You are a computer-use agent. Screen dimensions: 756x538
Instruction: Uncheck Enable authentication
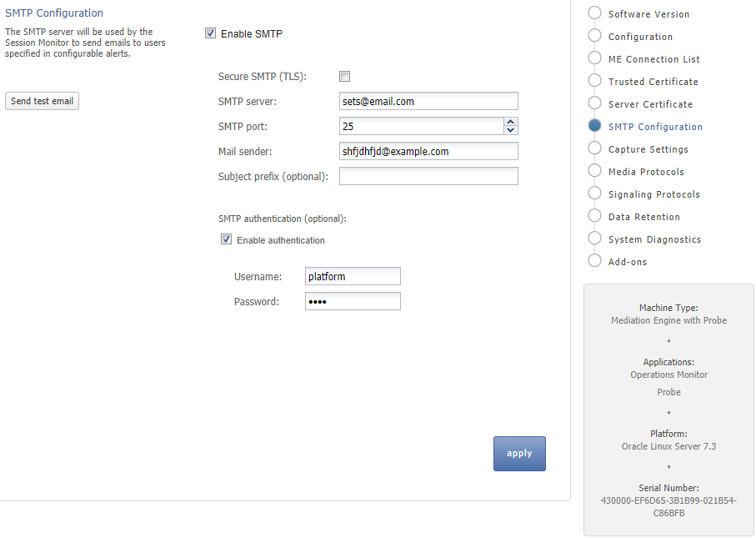pyautogui.click(x=226, y=239)
